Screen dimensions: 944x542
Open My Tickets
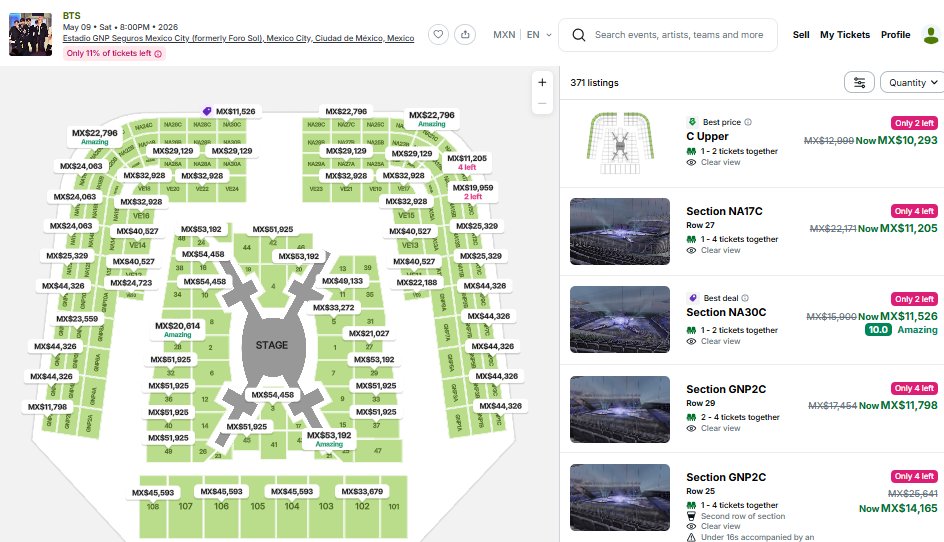[x=845, y=35]
